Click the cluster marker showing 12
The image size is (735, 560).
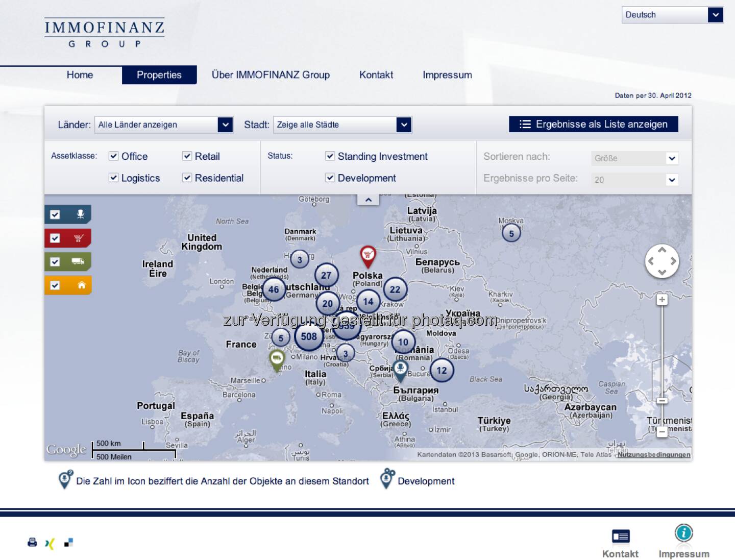tap(442, 370)
